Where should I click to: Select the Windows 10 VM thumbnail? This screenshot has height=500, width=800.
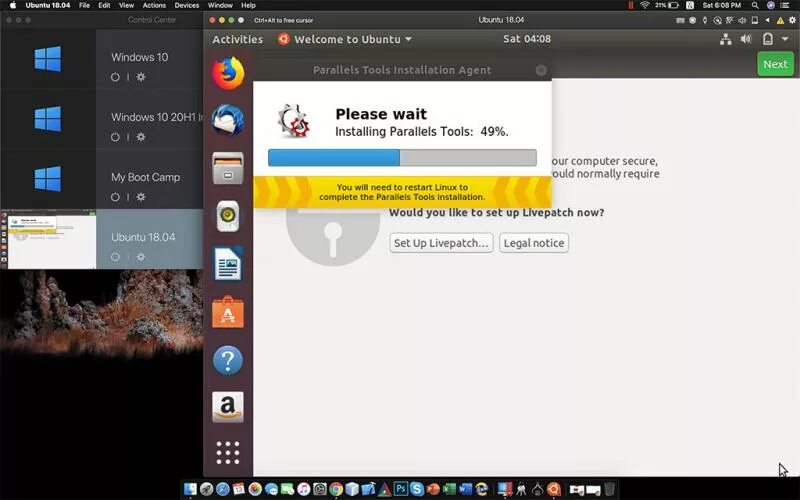coord(48,59)
